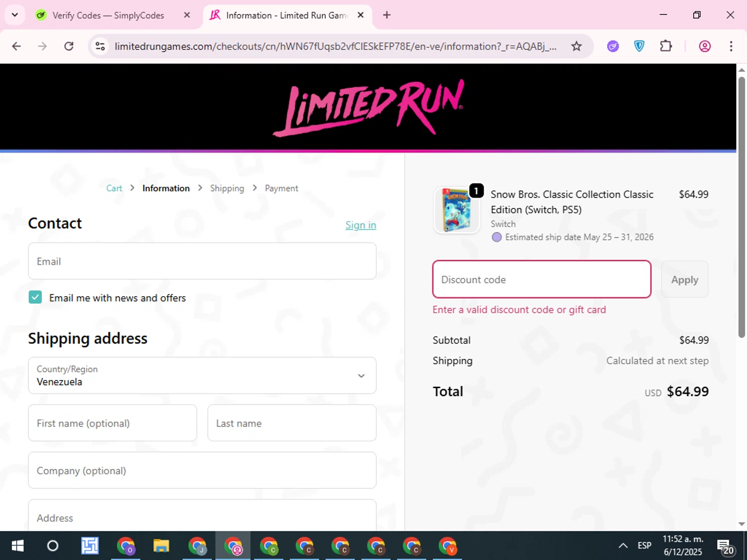This screenshot has width=747, height=560.
Task: Open the maze-like app taskbar icon
Action: click(90, 546)
